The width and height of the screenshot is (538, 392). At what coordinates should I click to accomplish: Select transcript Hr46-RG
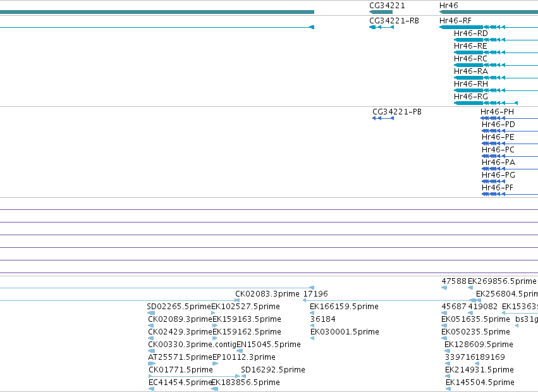tap(471, 97)
